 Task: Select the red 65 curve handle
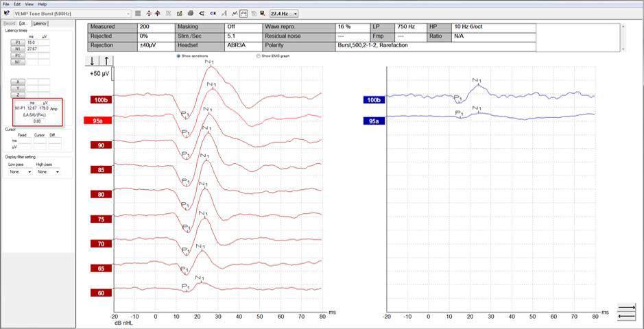pos(102,268)
